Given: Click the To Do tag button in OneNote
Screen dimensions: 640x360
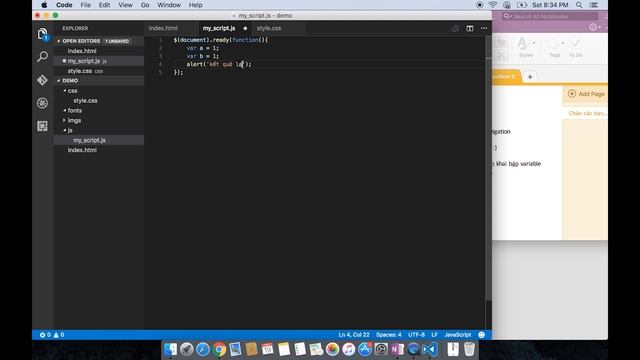Looking at the screenshot, I should (x=576, y=47).
